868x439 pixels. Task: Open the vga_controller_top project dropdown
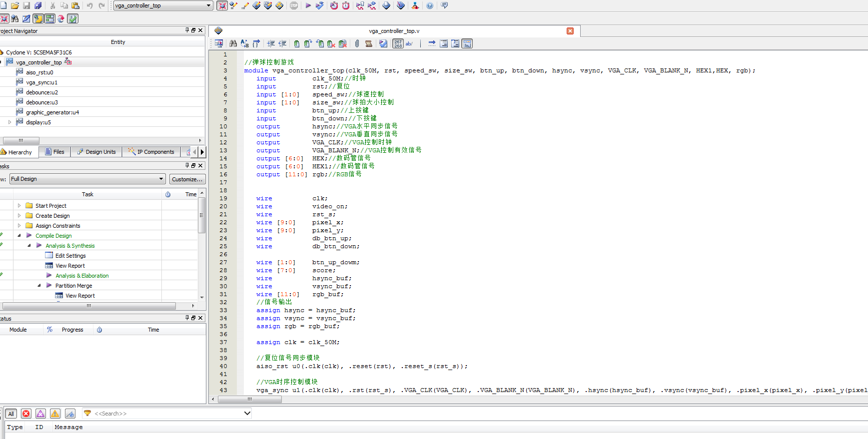[209, 5]
